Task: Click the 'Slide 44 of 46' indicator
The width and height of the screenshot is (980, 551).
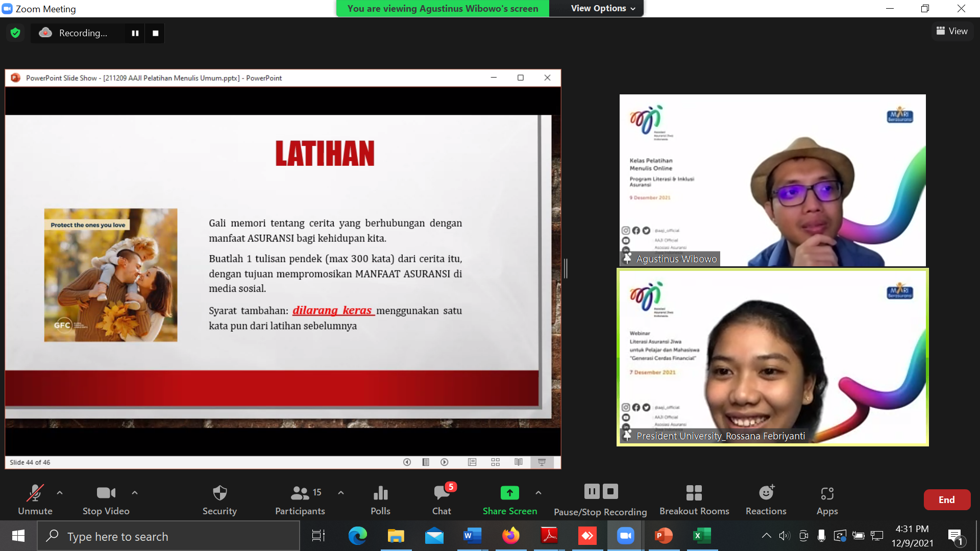Action: click(30, 462)
